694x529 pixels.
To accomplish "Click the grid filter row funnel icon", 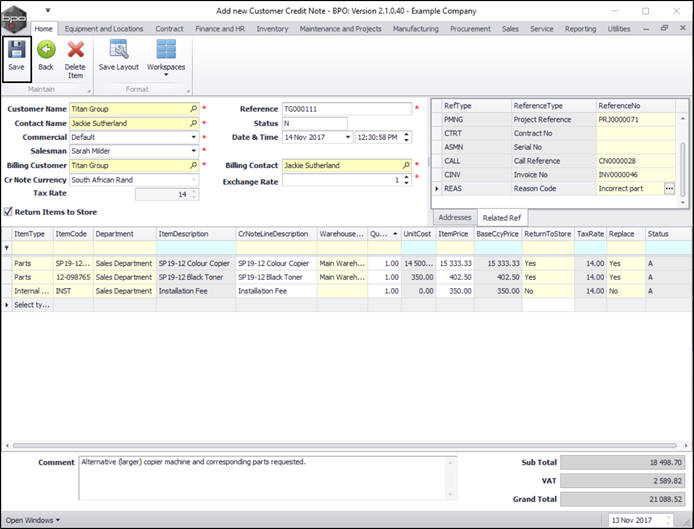I will click(x=7, y=248).
